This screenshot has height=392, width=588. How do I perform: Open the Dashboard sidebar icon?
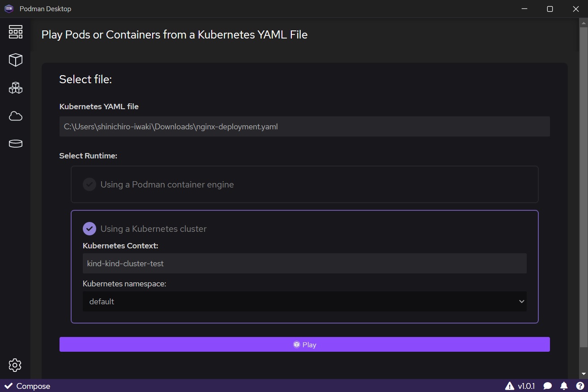(x=15, y=32)
